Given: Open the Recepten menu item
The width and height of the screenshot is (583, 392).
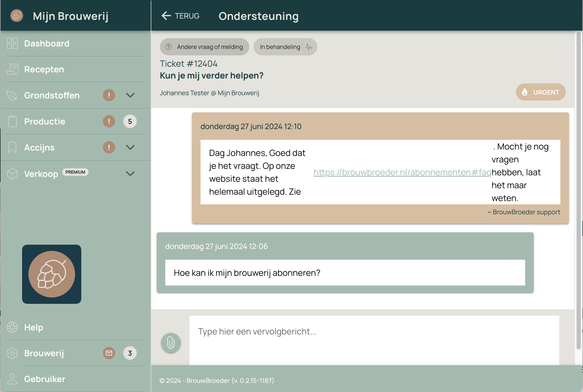Looking at the screenshot, I should (x=44, y=69).
